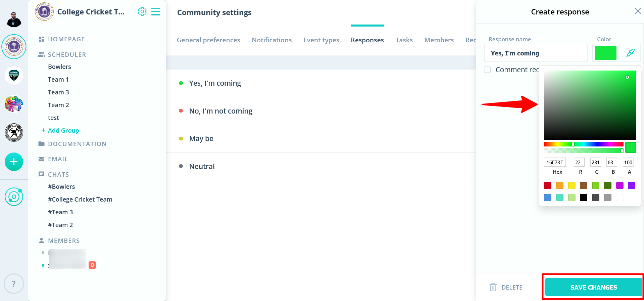
Task: Click the Scheduler people icon
Action: coord(42,54)
